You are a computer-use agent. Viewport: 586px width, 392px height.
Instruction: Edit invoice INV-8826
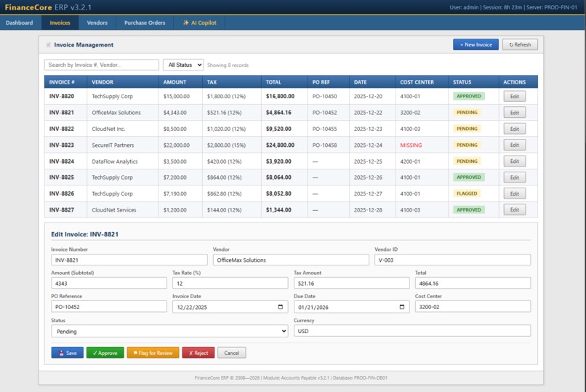click(x=514, y=193)
